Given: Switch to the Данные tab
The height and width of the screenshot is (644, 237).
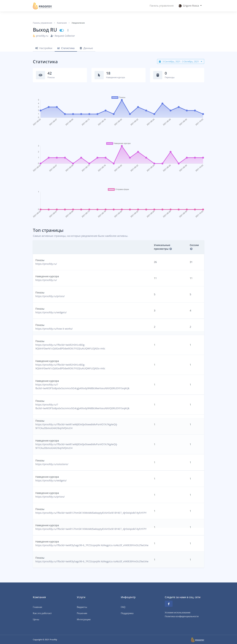Looking at the screenshot, I should 86,48.
